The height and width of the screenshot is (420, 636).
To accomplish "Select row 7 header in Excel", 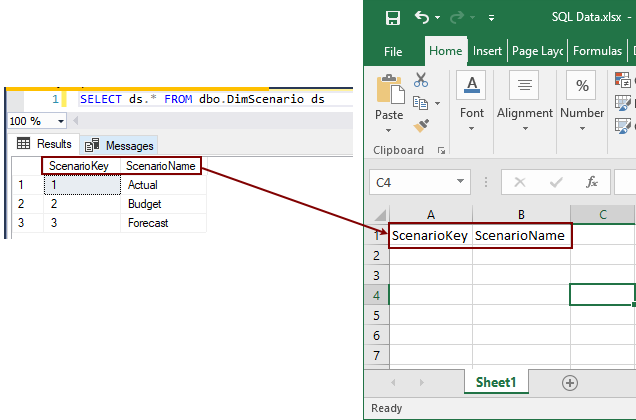I will click(x=376, y=355).
